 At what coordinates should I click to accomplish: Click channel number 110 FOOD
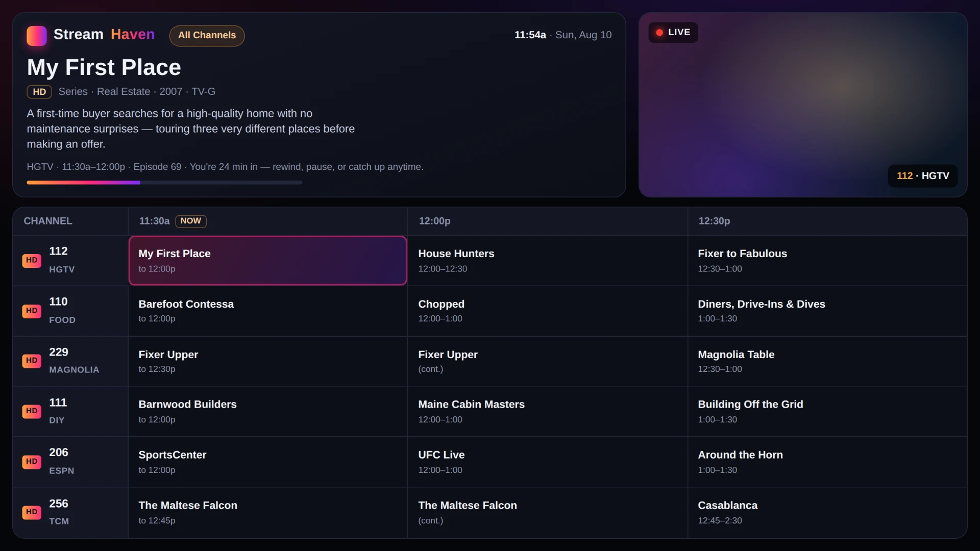point(58,302)
